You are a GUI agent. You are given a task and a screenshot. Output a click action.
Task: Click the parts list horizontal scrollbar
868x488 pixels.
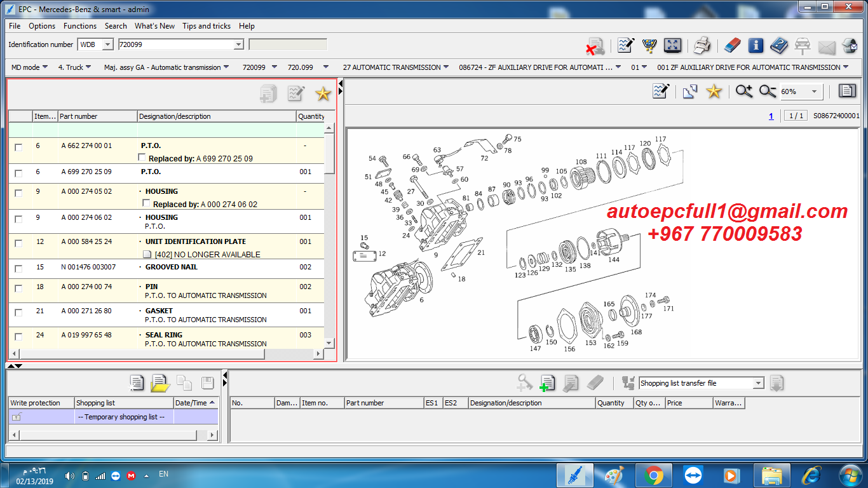pos(168,354)
